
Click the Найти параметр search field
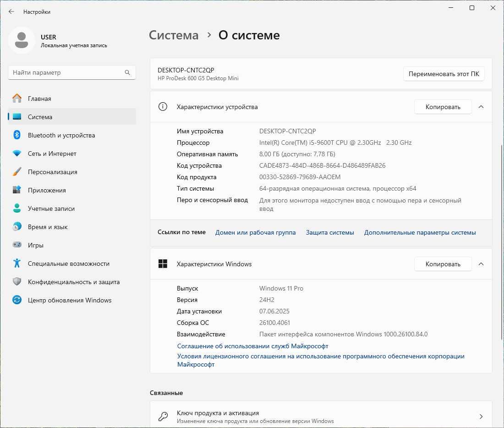tap(72, 73)
